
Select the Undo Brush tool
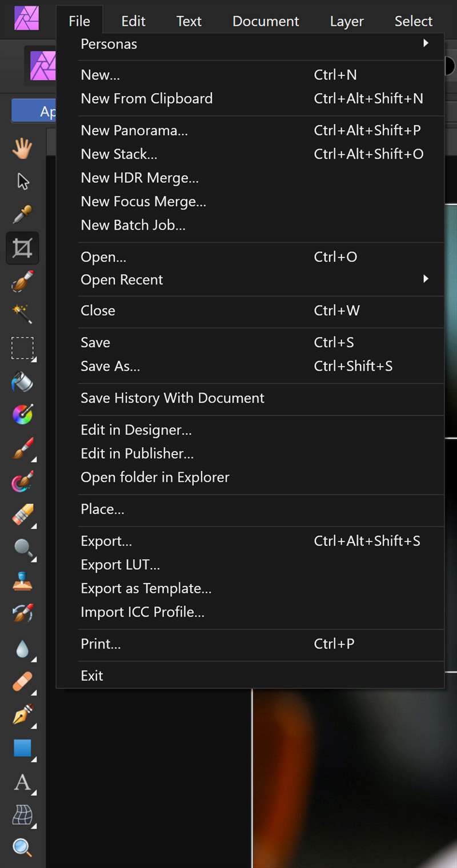[x=22, y=614]
